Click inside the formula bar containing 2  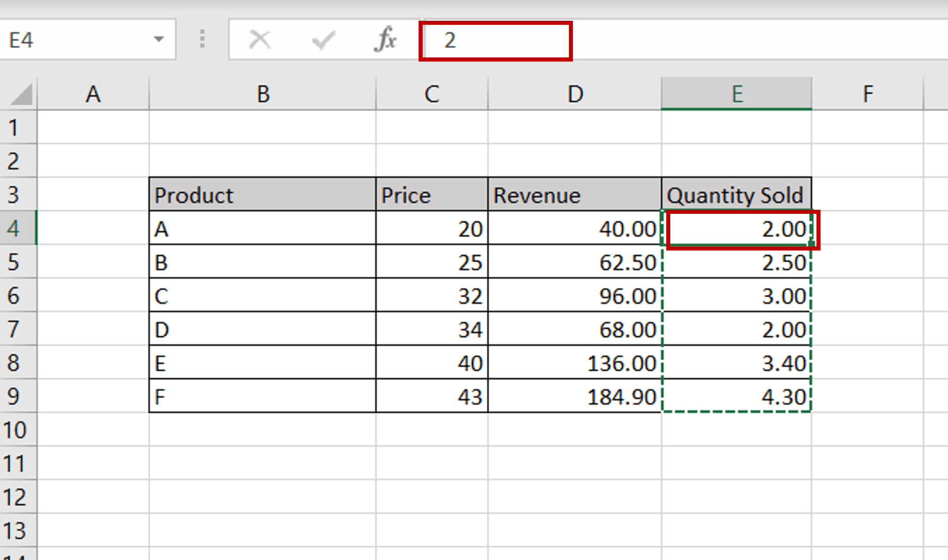pos(495,40)
